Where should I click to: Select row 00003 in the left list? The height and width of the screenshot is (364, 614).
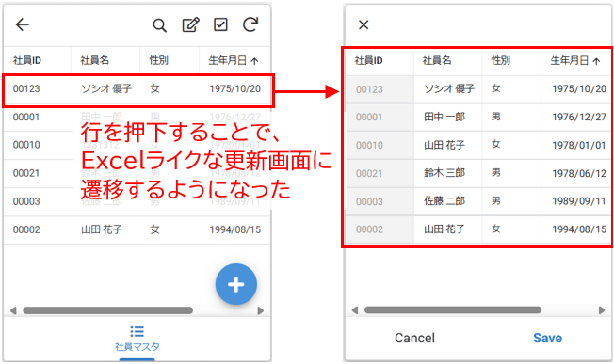(137, 201)
